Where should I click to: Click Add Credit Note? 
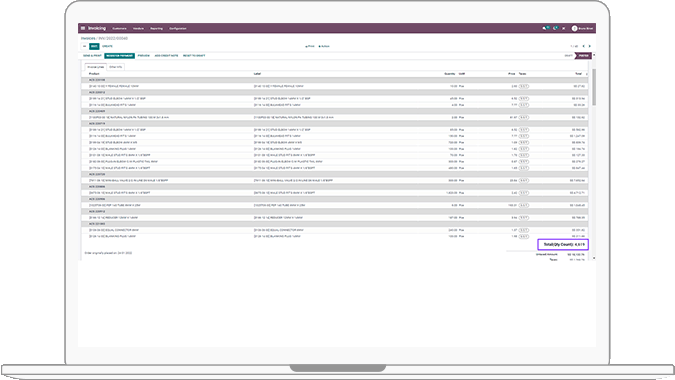click(x=166, y=56)
